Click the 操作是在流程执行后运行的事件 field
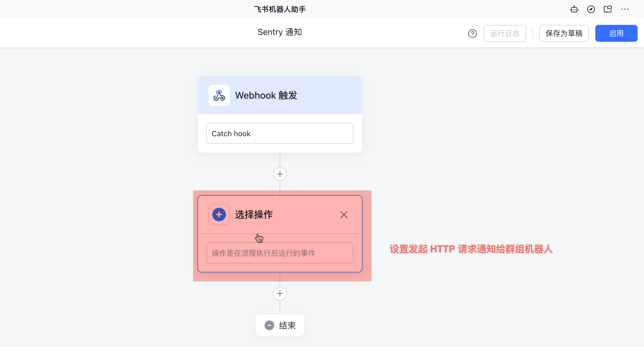 [x=280, y=253]
